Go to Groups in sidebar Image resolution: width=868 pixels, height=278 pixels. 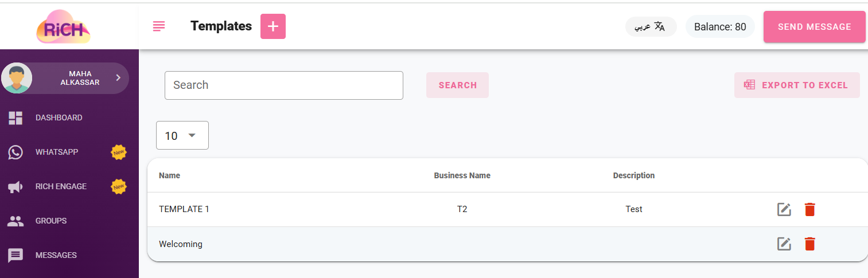click(51, 221)
